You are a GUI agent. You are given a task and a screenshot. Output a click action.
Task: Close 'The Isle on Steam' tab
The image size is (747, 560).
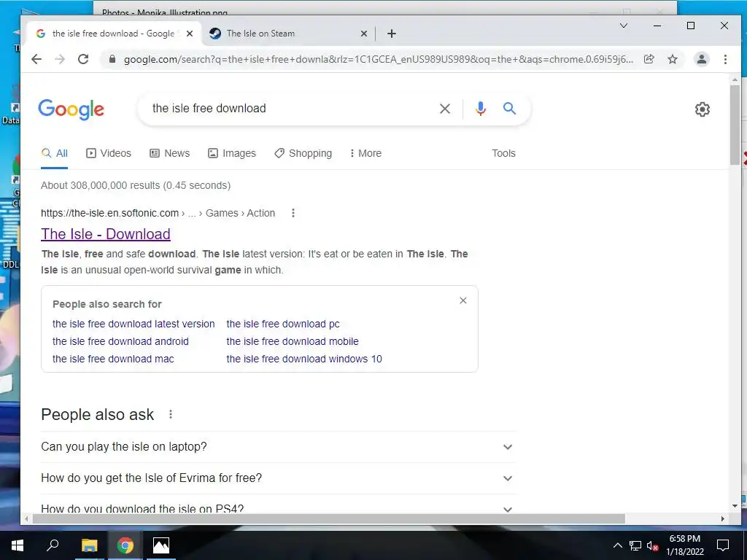pyautogui.click(x=364, y=34)
